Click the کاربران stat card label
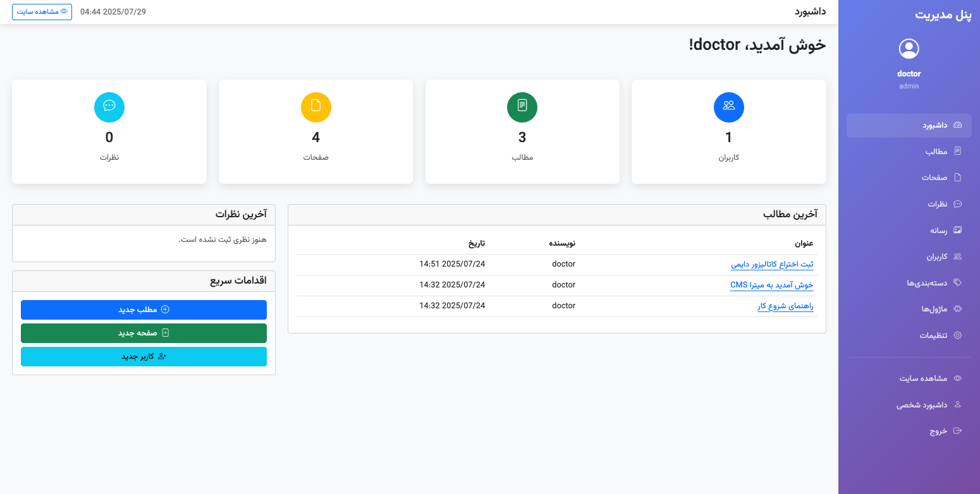This screenshot has width=980, height=494. [729, 157]
